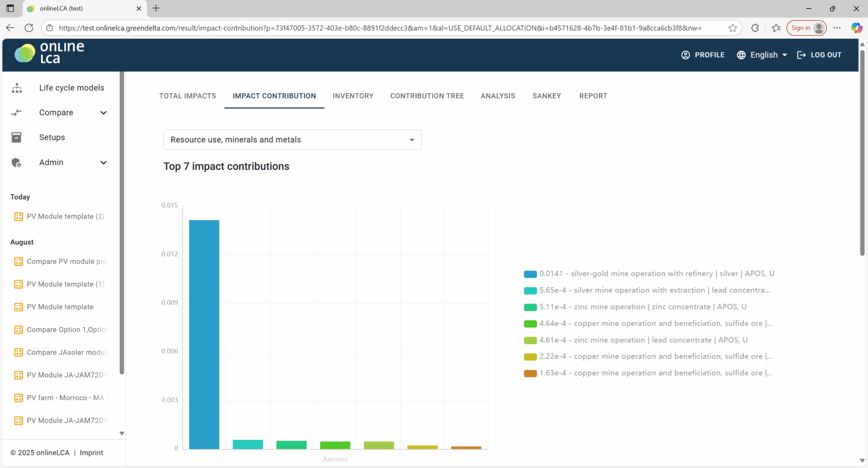Toggle the orange copper mine legend swatch
Viewport: 868px width, 468px height.
tap(530, 373)
